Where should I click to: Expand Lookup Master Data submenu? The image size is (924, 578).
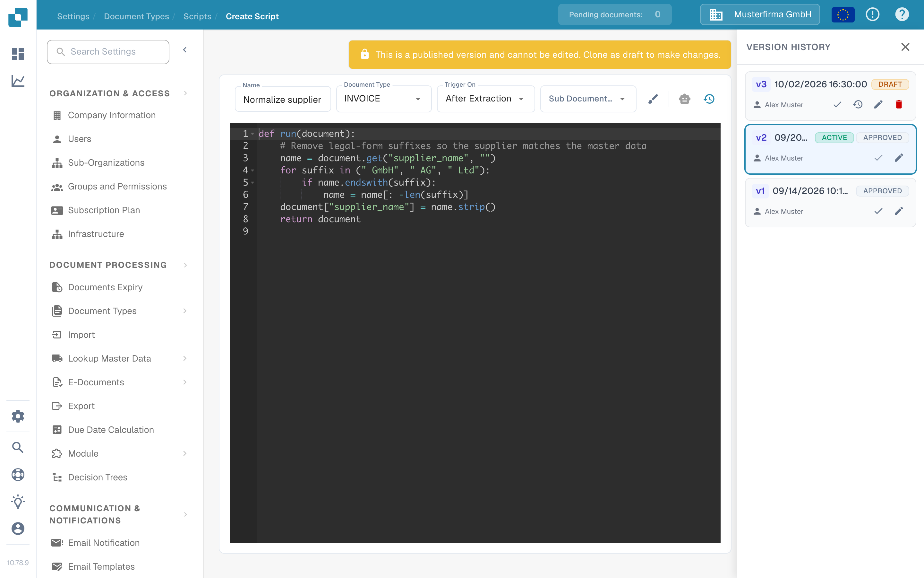(x=185, y=358)
